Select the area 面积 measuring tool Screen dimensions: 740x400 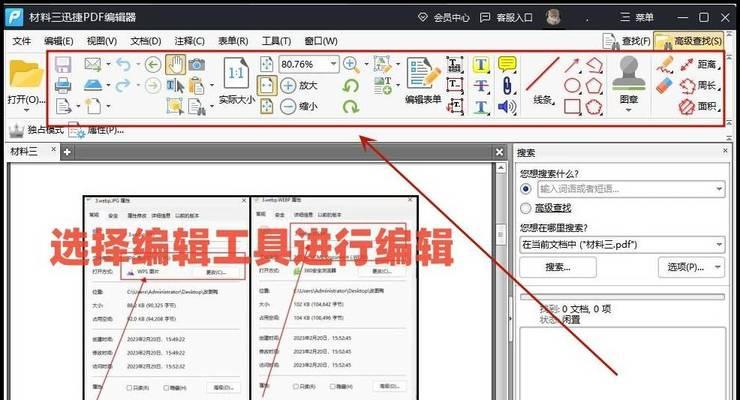[x=699, y=107]
